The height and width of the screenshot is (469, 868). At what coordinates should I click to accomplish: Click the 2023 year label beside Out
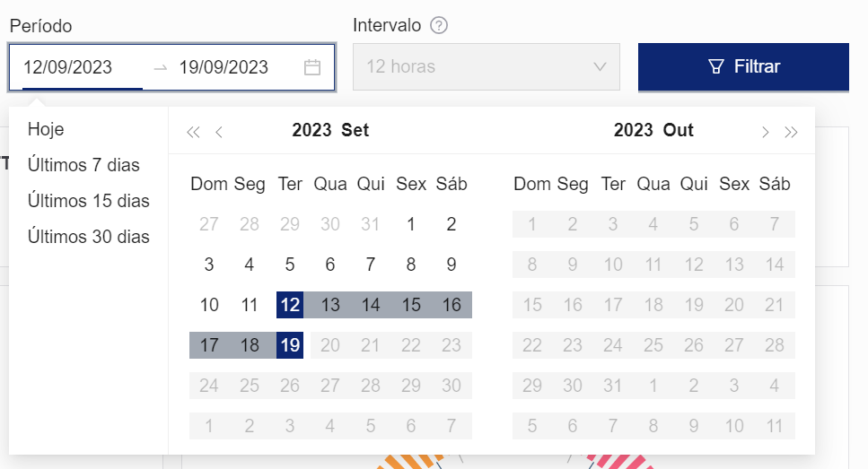[633, 130]
